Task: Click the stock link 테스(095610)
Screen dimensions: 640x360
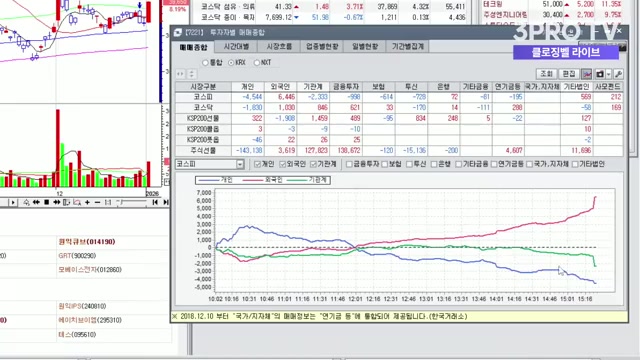Action: (x=77, y=334)
